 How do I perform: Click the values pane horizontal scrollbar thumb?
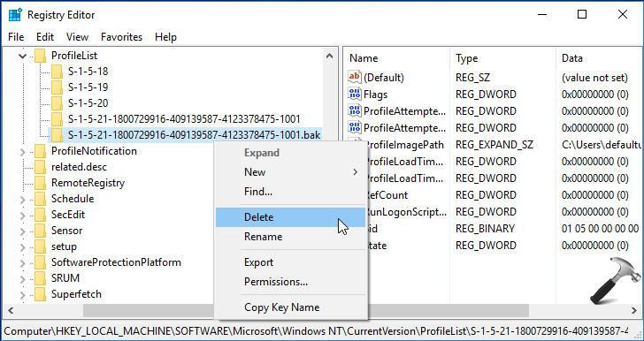(x=448, y=310)
